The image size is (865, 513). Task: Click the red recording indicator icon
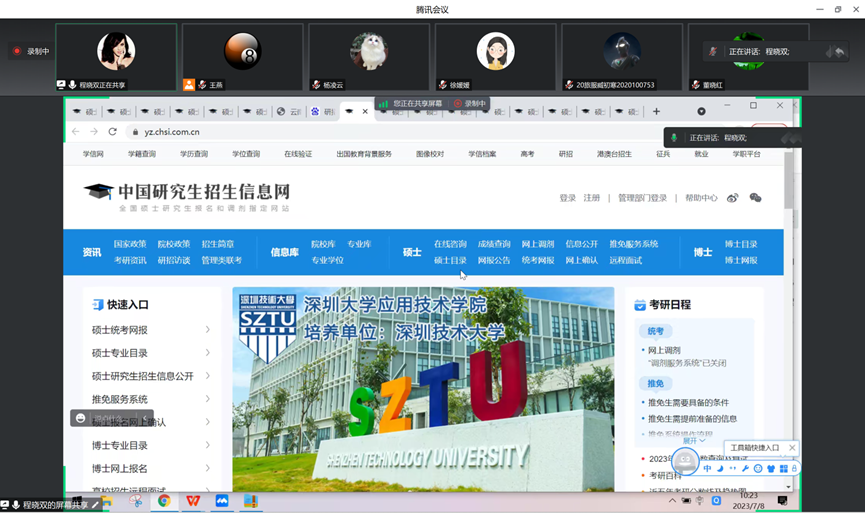tap(17, 51)
